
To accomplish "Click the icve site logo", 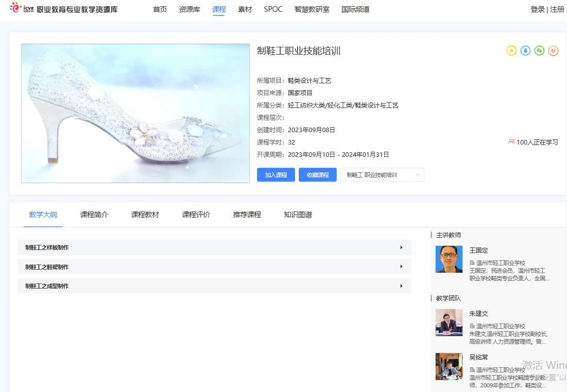I will (22, 8).
